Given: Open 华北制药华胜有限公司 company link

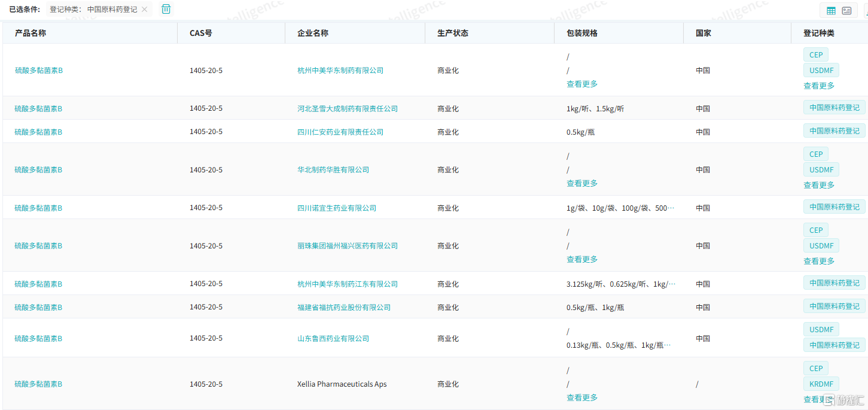Looking at the screenshot, I should tap(333, 169).
